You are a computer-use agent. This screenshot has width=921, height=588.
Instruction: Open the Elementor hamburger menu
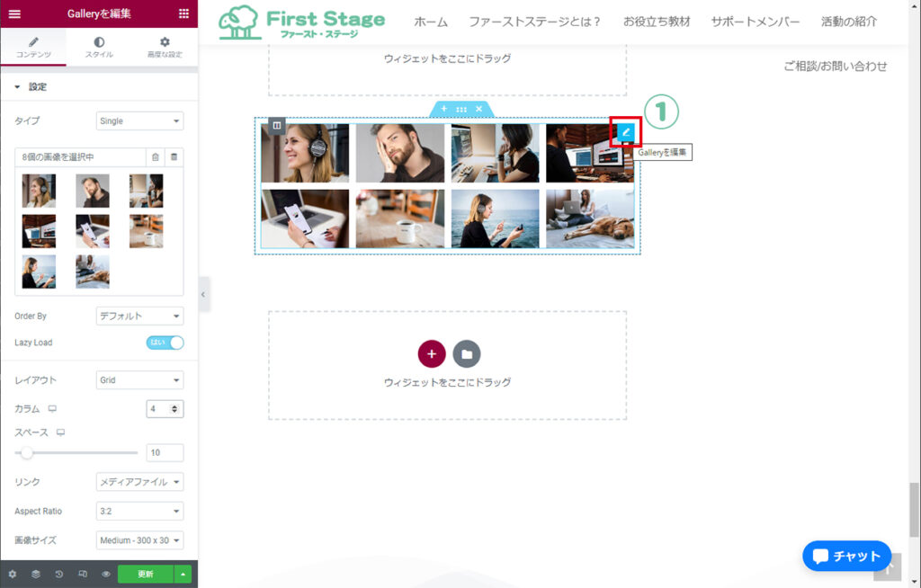[14, 13]
